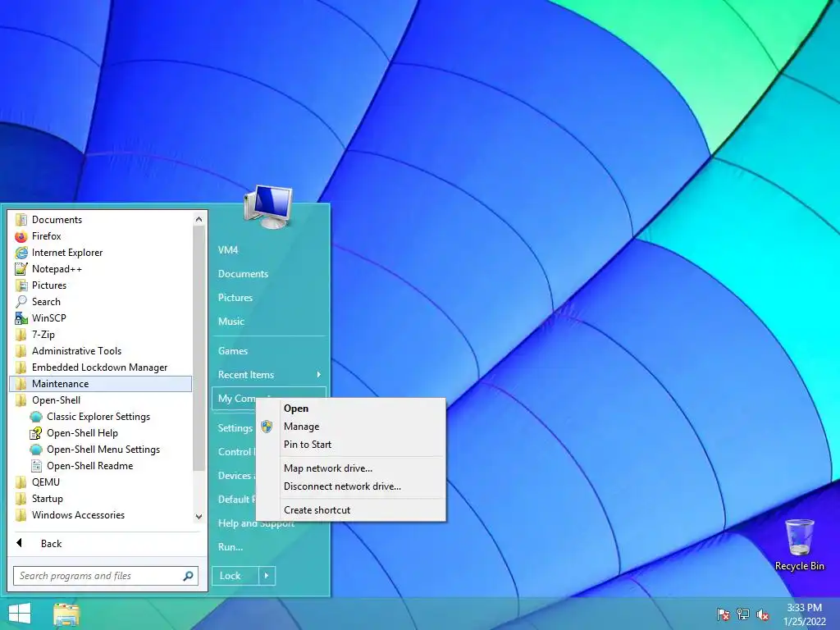The image size is (840, 630).
Task: Expand the Maintenance folder
Action: tap(100, 384)
